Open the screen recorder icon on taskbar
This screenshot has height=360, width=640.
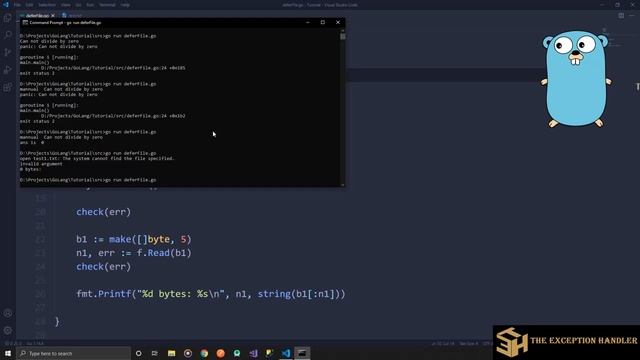188,353
